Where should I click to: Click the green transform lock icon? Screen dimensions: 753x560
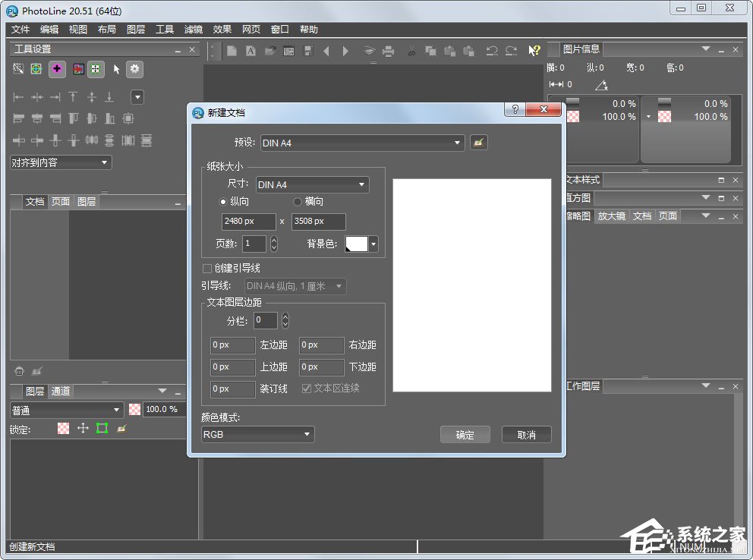click(102, 428)
